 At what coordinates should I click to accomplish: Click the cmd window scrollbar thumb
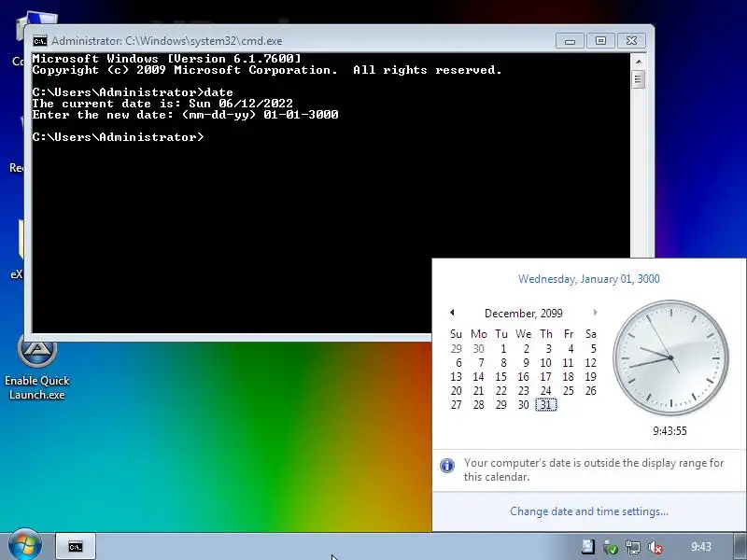pos(639,79)
